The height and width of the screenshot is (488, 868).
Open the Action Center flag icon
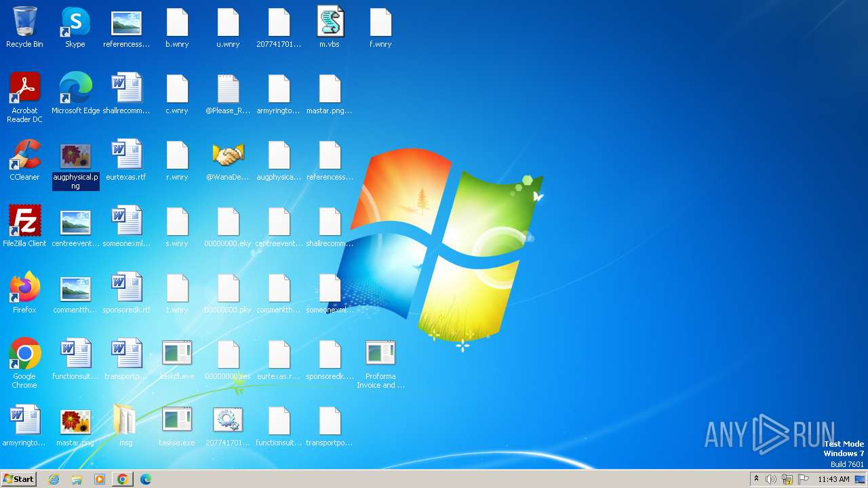(x=804, y=479)
